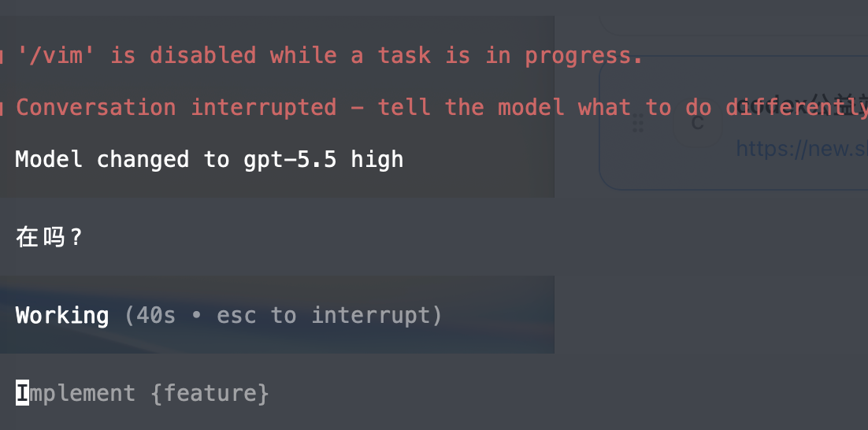Open the https://new.s… link
This screenshot has height=430, width=868.
pyautogui.click(x=802, y=148)
